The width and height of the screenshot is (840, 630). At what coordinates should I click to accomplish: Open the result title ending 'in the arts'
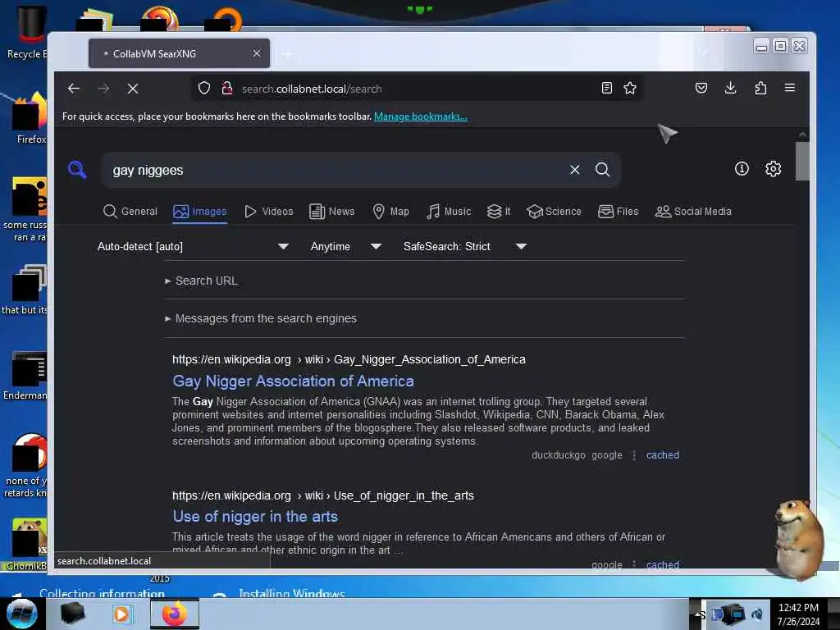point(255,517)
